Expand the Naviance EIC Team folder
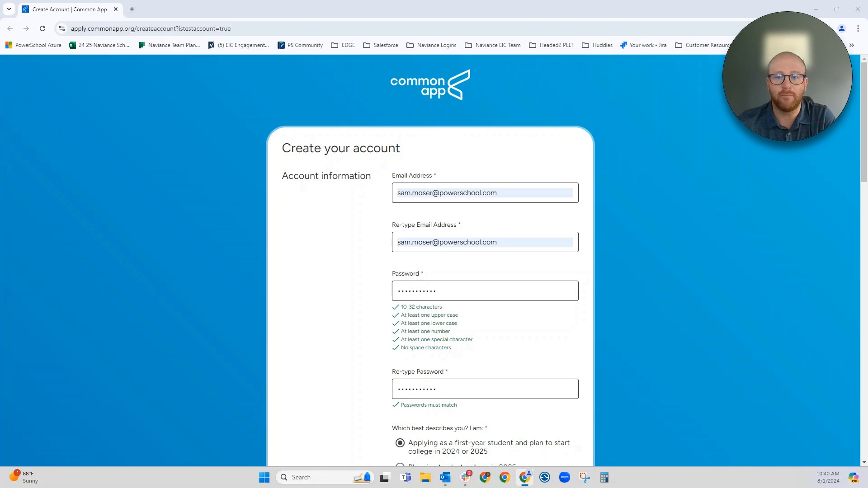Screen dimensions: 868x488 point(492,45)
